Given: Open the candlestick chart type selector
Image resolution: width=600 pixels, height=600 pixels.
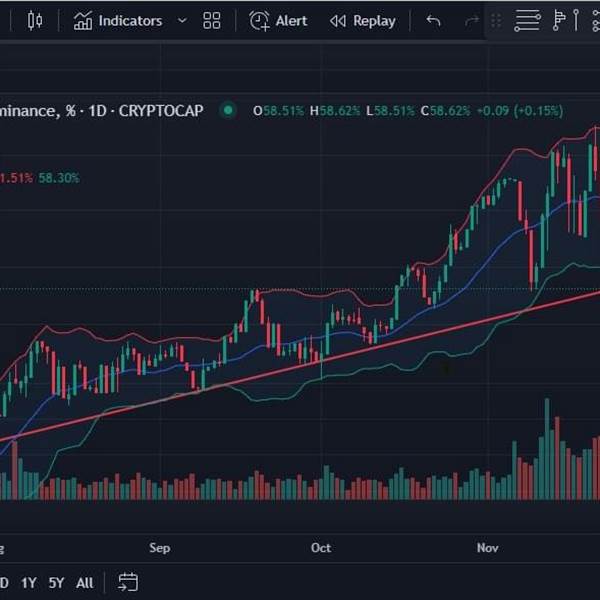Looking at the screenshot, I should coord(35,21).
